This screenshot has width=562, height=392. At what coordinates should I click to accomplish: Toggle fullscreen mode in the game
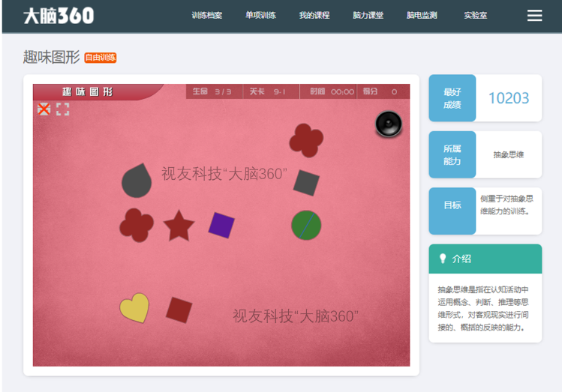click(63, 109)
